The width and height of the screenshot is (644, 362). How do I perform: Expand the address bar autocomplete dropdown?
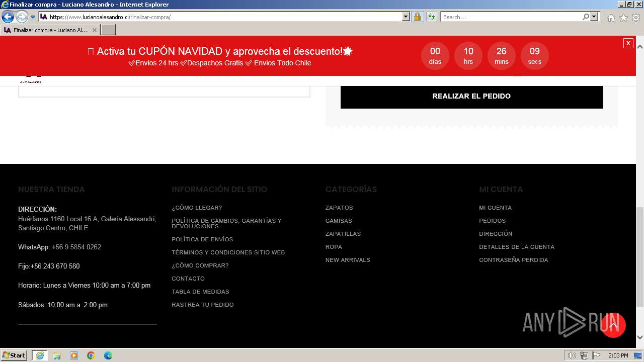tap(406, 17)
